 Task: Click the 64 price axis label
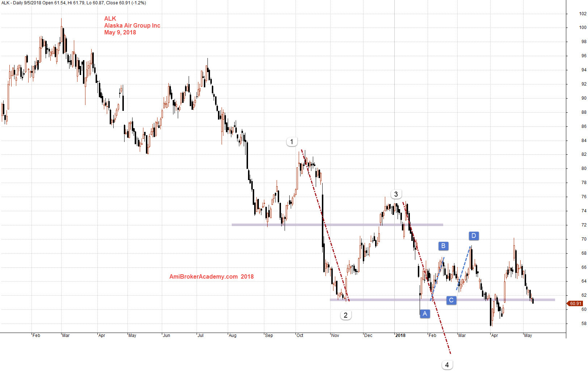[x=584, y=281]
